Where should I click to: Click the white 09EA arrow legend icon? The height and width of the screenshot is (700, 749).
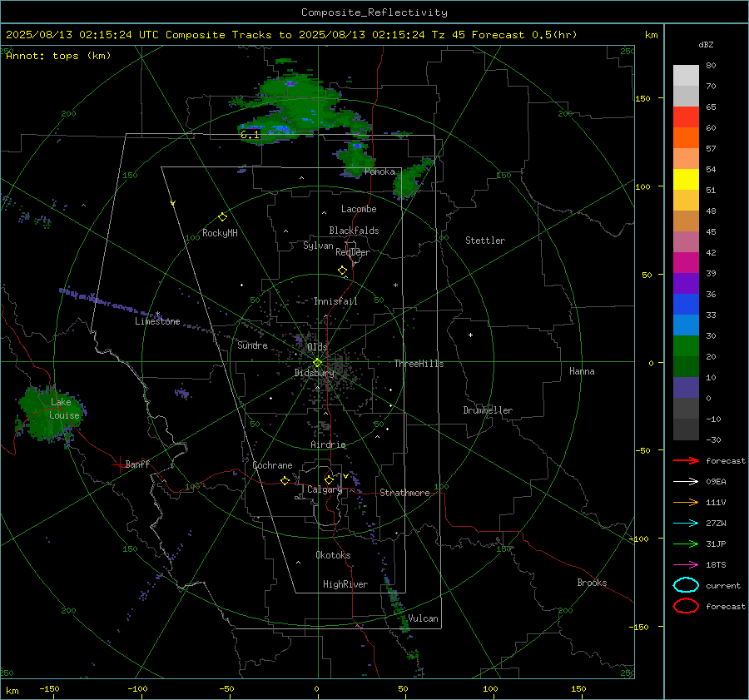point(686,482)
